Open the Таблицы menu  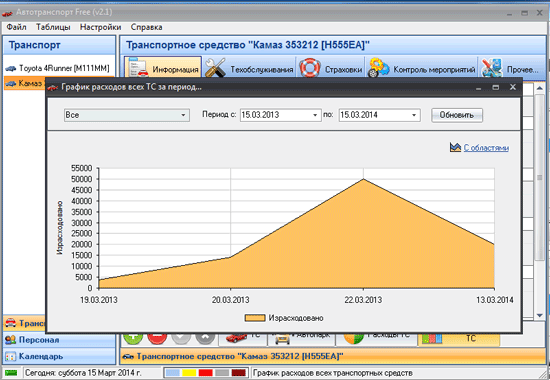(x=53, y=27)
